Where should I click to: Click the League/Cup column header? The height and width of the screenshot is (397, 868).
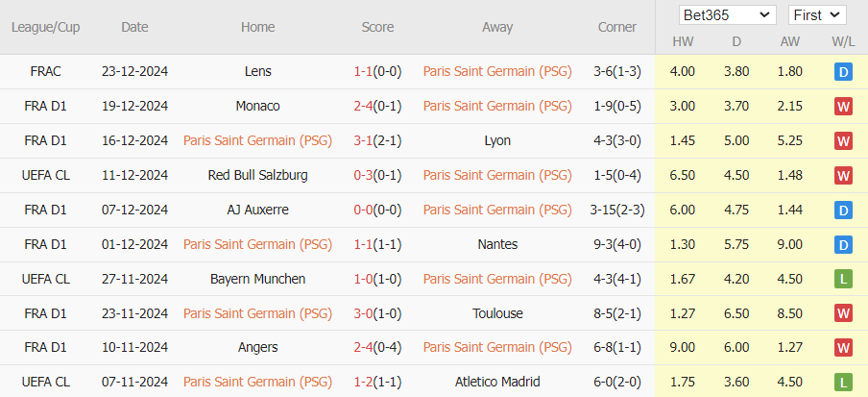click(45, 28)
